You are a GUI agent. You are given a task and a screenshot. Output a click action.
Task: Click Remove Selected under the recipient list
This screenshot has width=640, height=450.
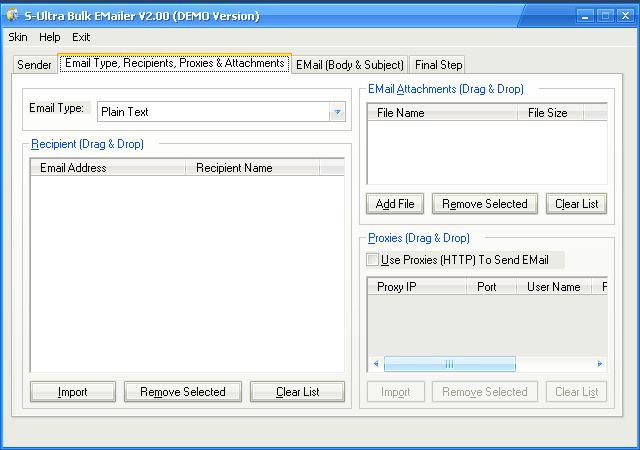[183, 392]
